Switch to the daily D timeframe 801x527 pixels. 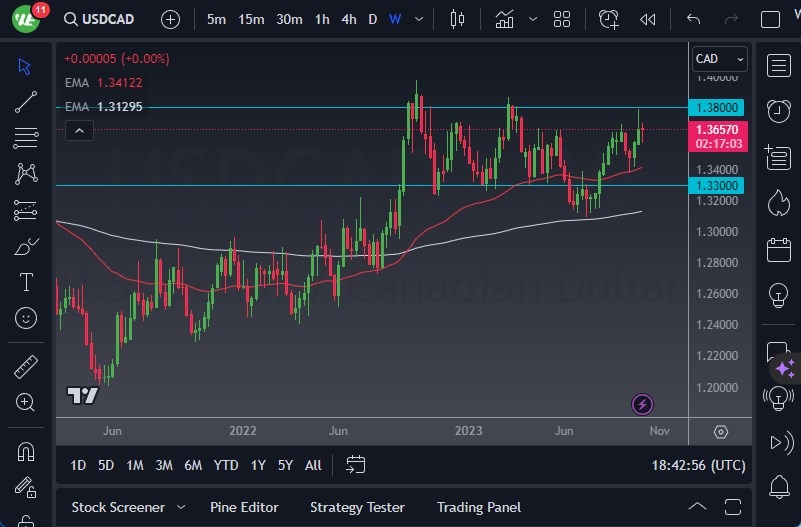pyautogui.click(x=373, y=19)
